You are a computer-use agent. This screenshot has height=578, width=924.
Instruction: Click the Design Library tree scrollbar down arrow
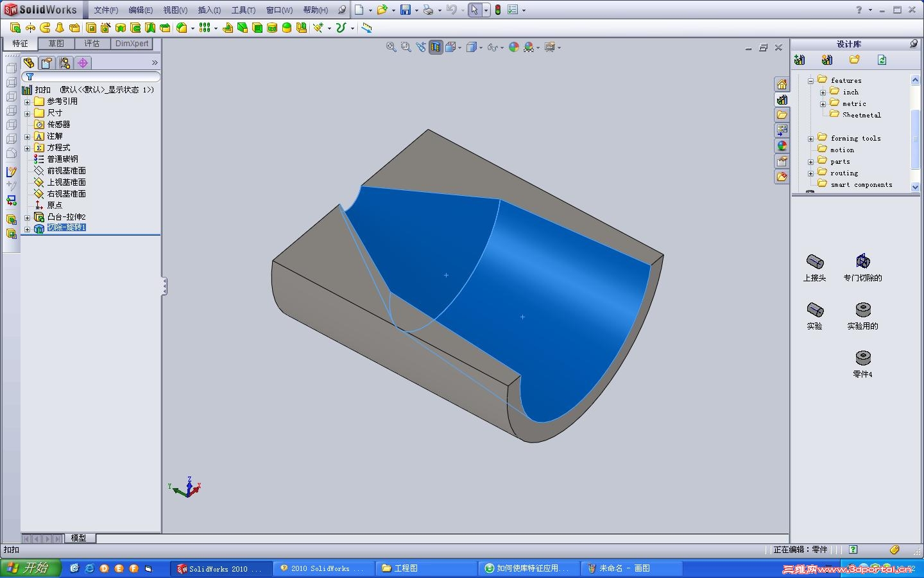tap(916, 186)
